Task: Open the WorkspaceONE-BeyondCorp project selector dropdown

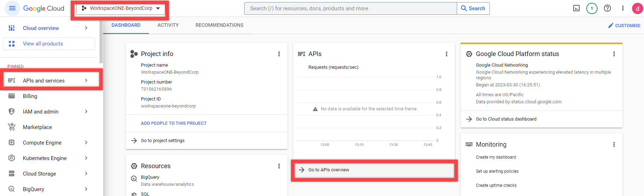Action: pos(121,8)
